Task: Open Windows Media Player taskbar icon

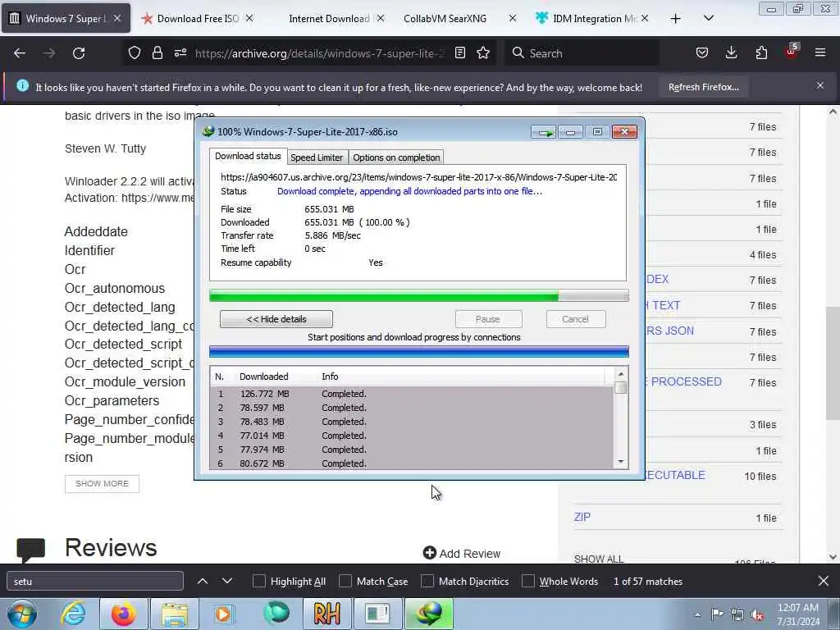Action: pos(224,614)
